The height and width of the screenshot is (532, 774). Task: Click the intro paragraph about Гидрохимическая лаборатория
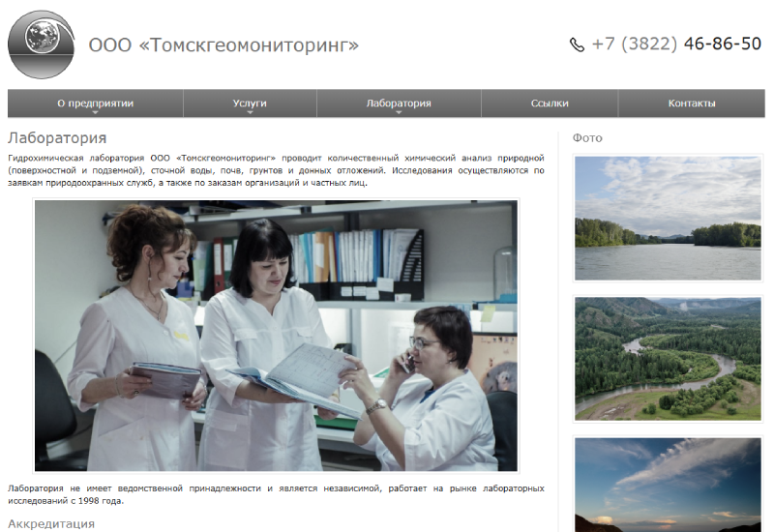(x=276, y=169)
